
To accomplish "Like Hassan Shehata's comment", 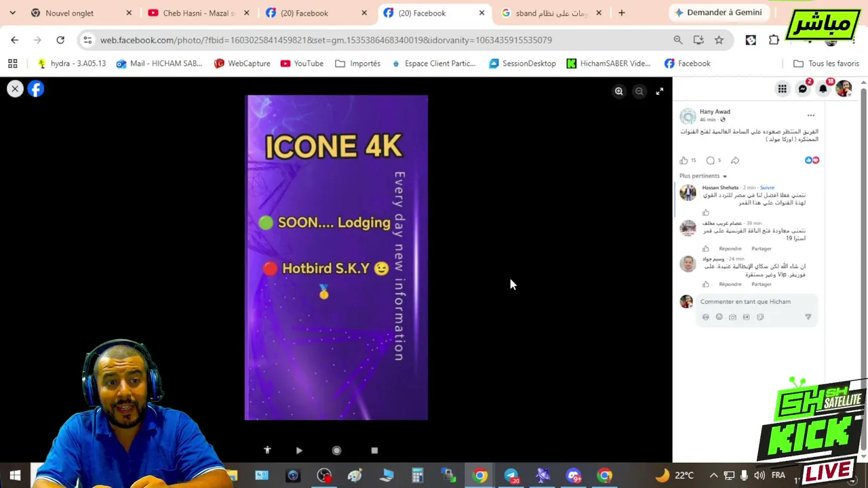I will point(706,213).
